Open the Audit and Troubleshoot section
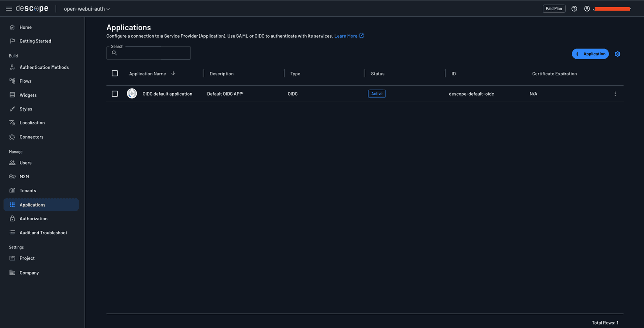Screen dimensions: 644x328 [x=43, y=233]
